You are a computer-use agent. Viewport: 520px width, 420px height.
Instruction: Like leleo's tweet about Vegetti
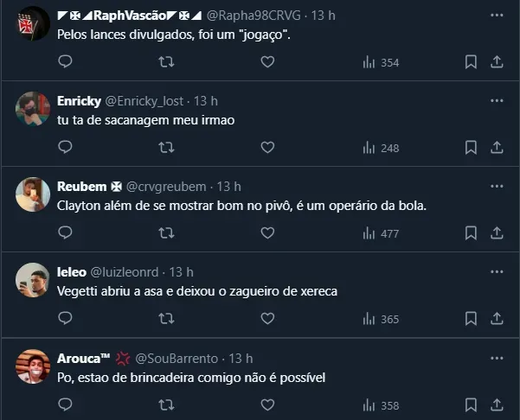point(267,319)
